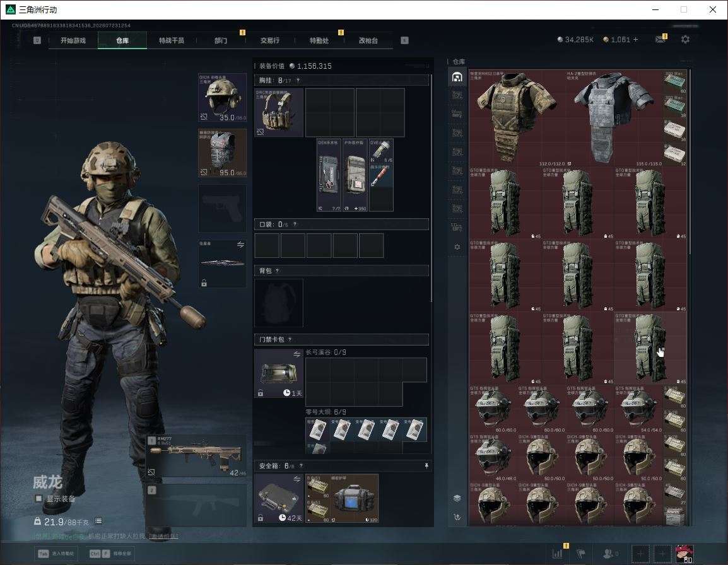The image size is (728, 565).
Task: Expand the weight details list icon beside 21.9
Action: pos(98,521)
